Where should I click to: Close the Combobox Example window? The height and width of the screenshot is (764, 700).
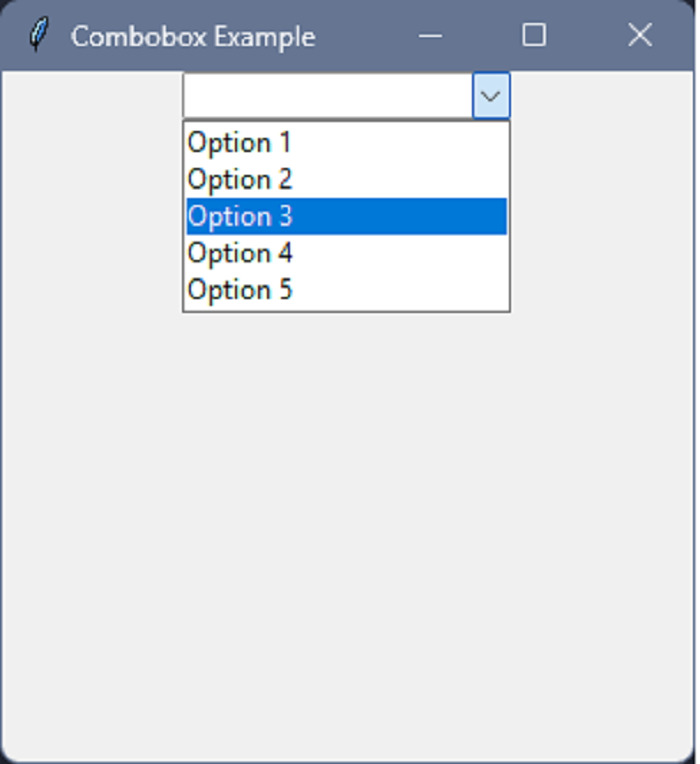(640, 36)
